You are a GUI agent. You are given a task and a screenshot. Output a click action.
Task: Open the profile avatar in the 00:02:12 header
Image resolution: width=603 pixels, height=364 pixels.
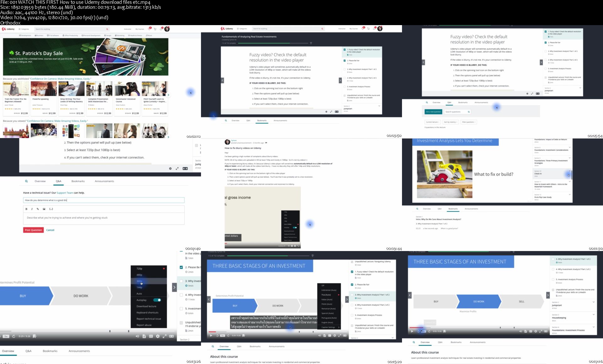tap(167, 29)
